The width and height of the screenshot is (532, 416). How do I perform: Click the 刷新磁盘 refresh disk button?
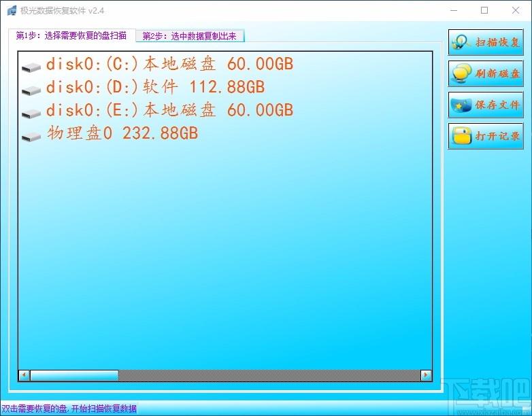[x=486, y=73]
